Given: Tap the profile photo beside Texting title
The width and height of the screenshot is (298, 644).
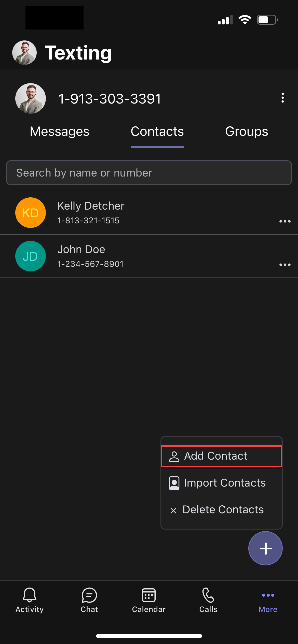Looking at the screenshot, I should 24,53.
